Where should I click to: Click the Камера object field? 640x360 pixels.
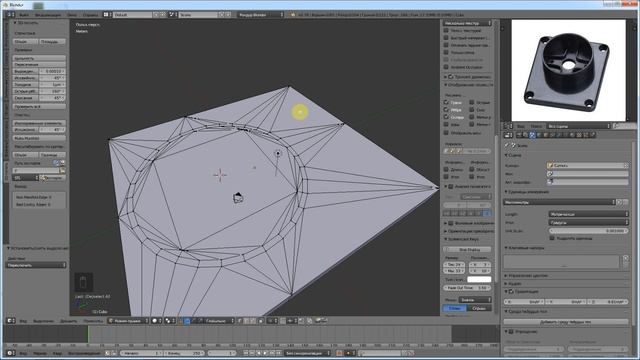587,165
